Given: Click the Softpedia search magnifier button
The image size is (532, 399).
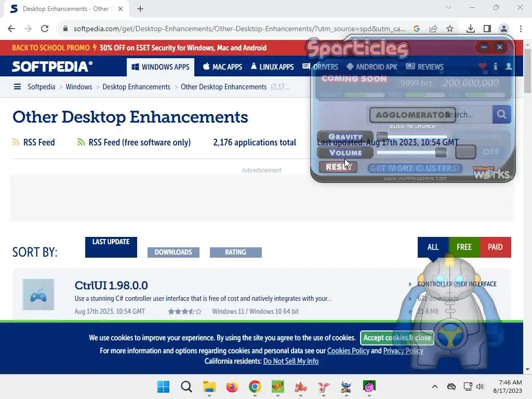Looking at the screenshot, I should pyautogui.click(x=501, y=114).
